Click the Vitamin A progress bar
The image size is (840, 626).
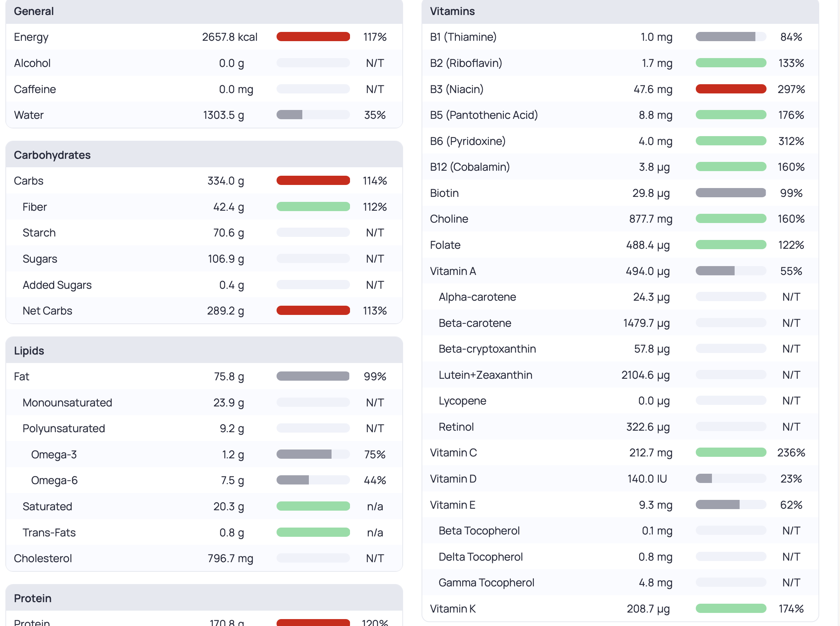point(731,271)
